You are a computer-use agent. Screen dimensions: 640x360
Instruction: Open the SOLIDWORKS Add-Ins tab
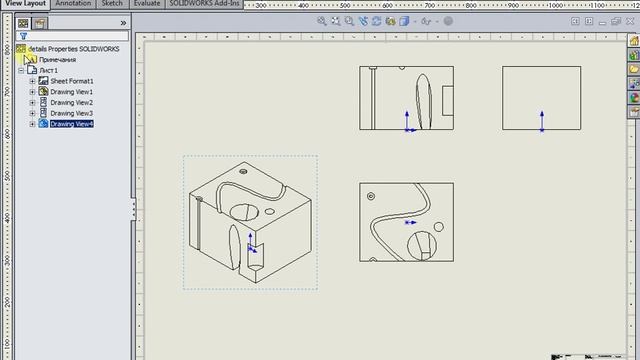pos(204,4)
